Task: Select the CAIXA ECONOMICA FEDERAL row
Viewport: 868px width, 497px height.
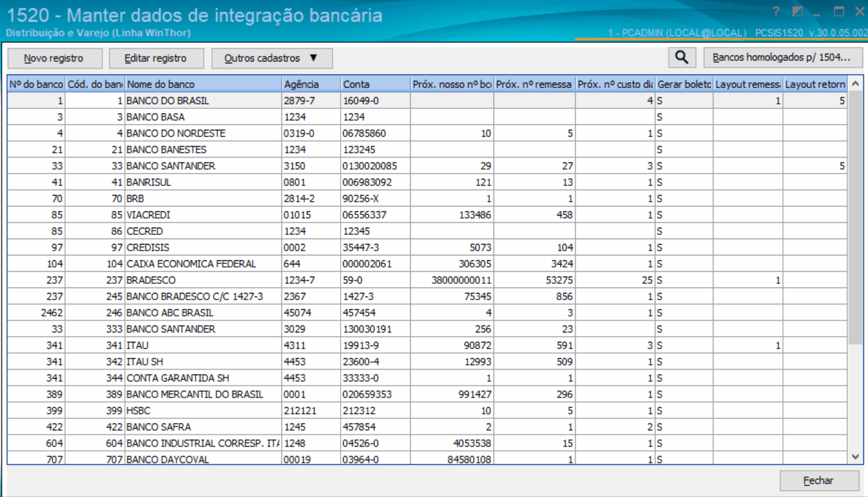Action: [x=428, y=264]
